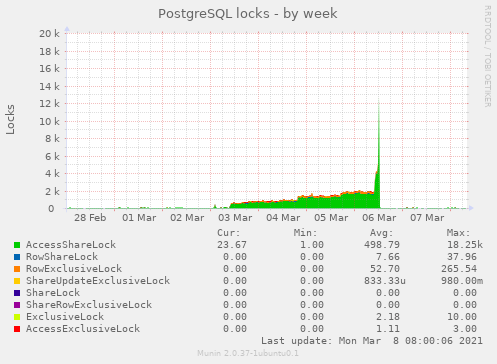Select the AccessShareLock legend label
This screenshot has height=364, width=497.
coord(71,245)
